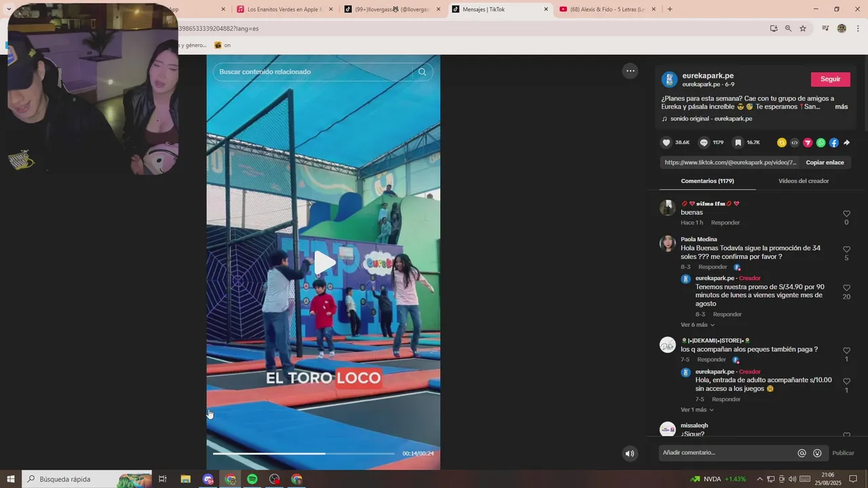Expand Ver 1 más replies
868x488 pixels.
pyautogui.click(x=697, y=410)
